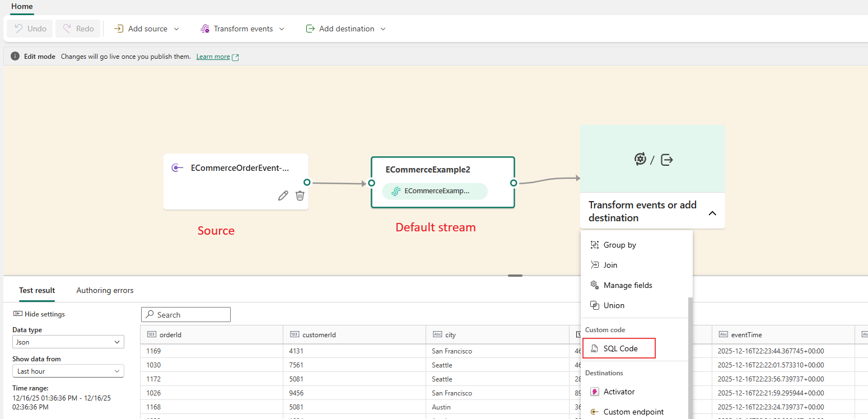Select the Activator destination icon
The image size is (868, 419).
594,392
